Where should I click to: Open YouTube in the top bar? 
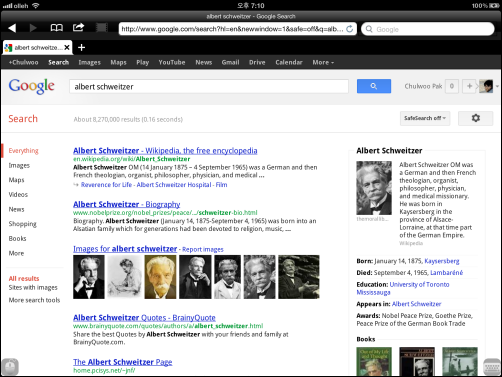click(x=172, y=62)
